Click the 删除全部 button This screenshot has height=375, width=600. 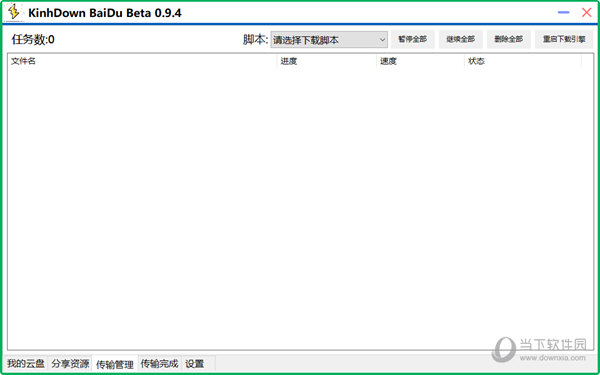[509, 39]
